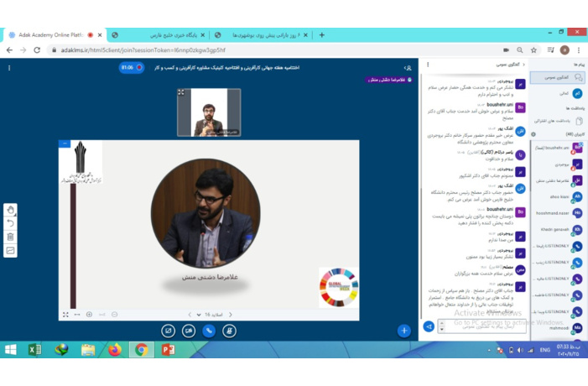Switch to the Adak Academy browser tab
The height and width of the screenshot is (386, 588).
pyautogui.click(x=50, y=35)
